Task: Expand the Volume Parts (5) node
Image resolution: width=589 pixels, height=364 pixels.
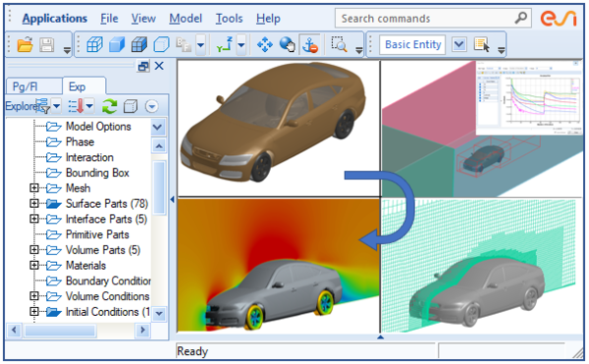Action: 34,249
